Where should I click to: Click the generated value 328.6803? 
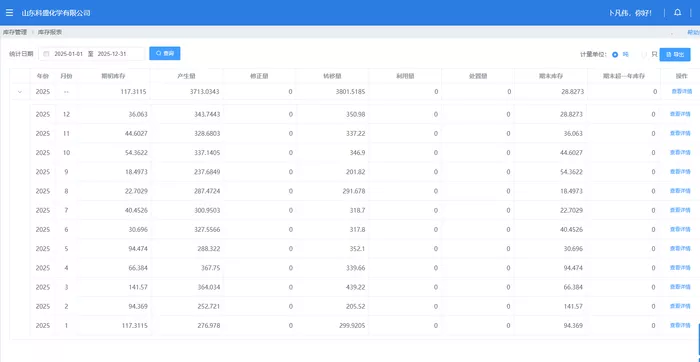(x=208, y=133)
